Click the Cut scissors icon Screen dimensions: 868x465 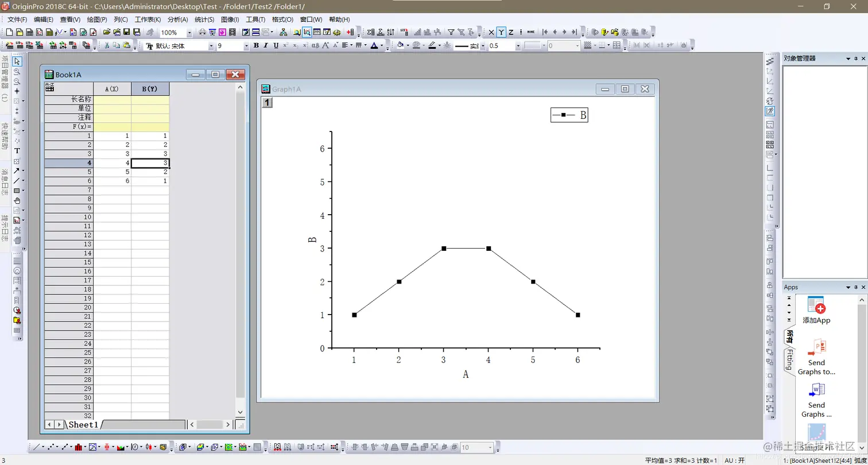coord(106,45)
